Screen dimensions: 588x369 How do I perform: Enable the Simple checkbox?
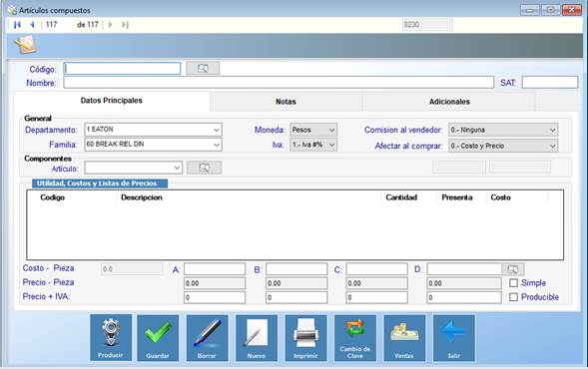[514, 283]
